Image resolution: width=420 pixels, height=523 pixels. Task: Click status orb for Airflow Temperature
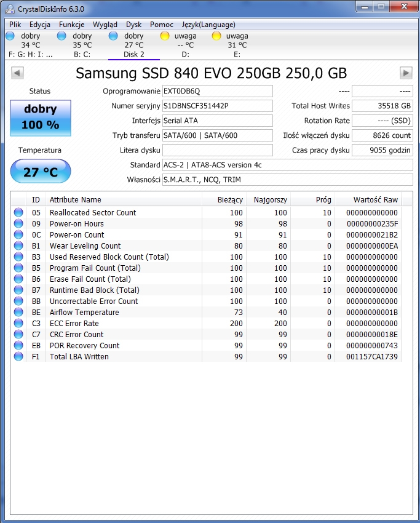click(18, 312)
